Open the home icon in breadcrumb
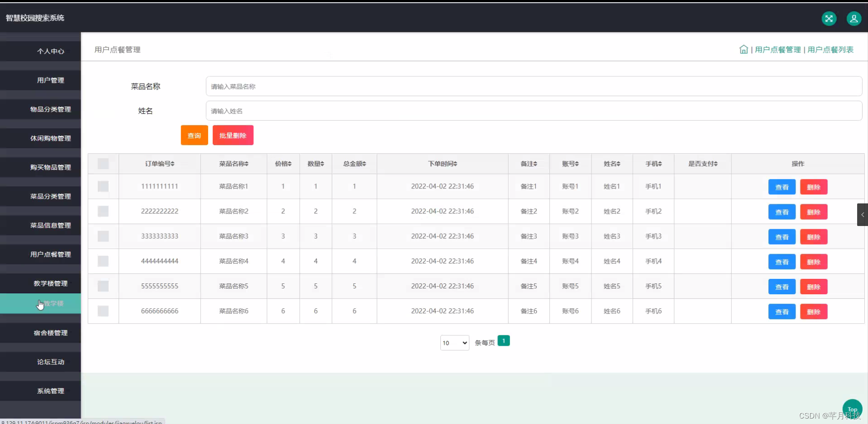The width and height of the screenshot is (868, 424). tap(744, 49)
